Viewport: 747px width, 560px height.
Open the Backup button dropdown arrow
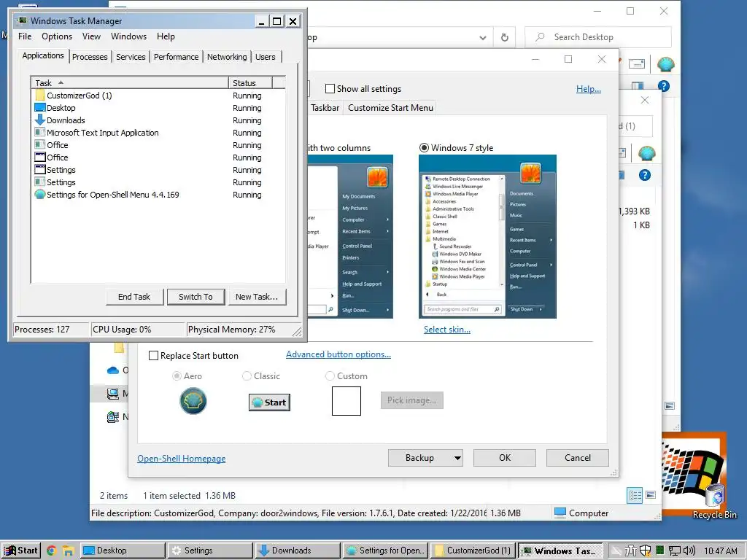(457, 458)
